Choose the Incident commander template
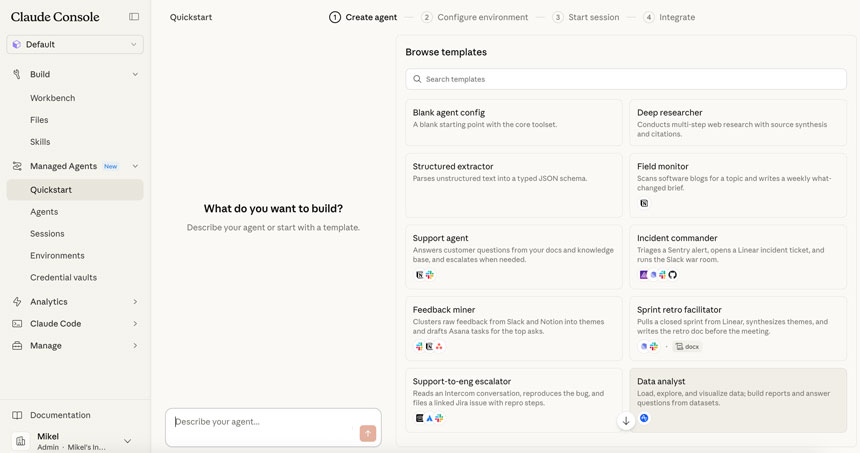 (737, 256)
